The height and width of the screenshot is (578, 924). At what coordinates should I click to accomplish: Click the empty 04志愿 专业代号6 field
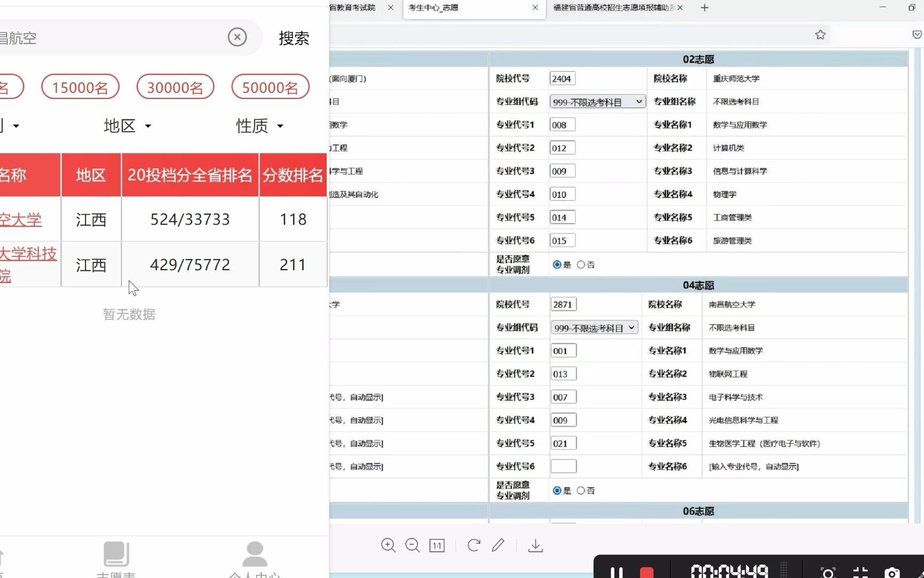pyautogui.click(x=564, y=466)
